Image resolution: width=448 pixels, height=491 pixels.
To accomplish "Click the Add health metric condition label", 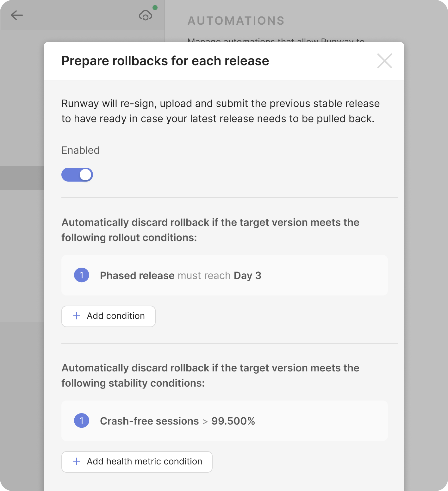I will (145, 461).
